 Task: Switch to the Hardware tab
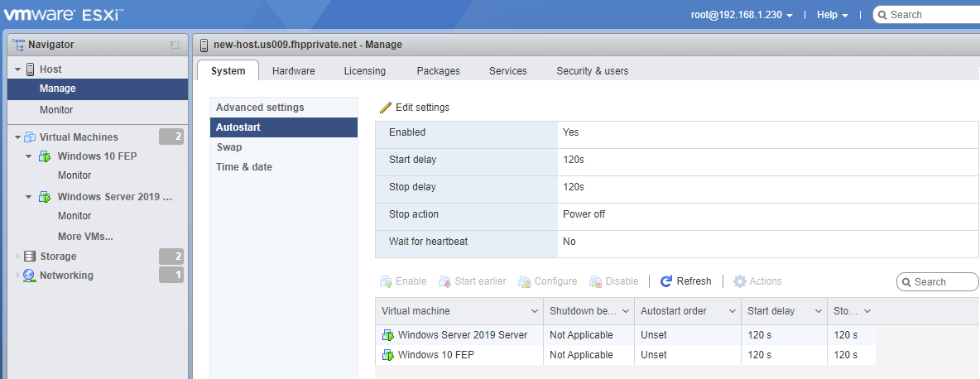point(293,71)
